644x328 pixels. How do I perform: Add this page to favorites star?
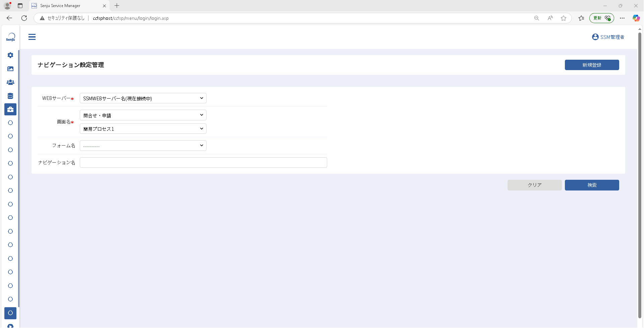click(x=564, y=18)
